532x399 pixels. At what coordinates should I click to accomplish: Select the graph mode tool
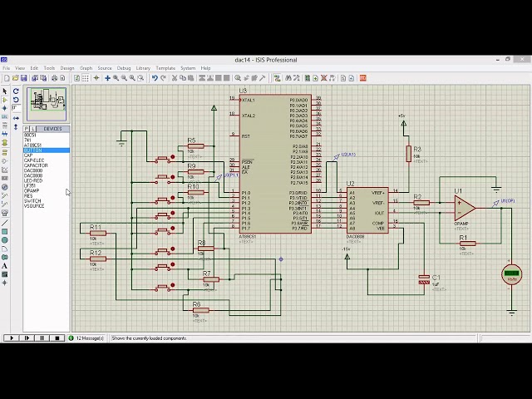pyautogui.click(x=5, y=170)
